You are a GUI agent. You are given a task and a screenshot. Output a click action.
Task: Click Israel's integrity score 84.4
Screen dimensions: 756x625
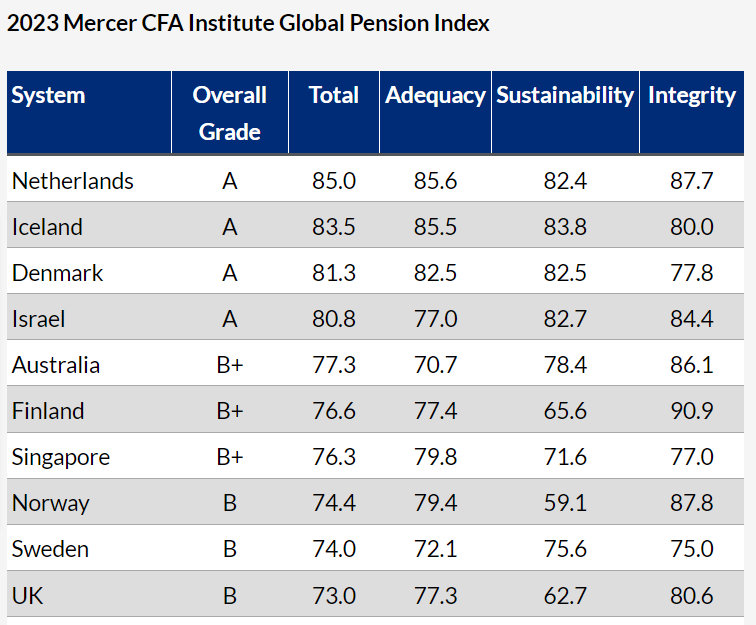click(x=691, y=319)
